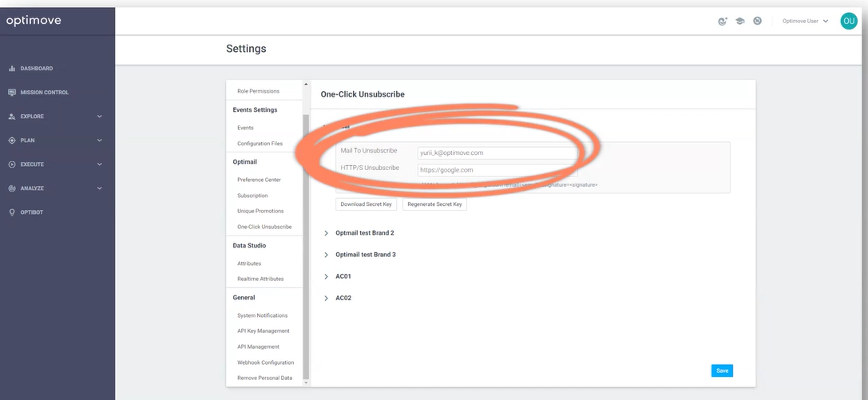This screenshot has height=400, width=868.
Task: Open the Optimove User dropdown
Action: (806, 21)
